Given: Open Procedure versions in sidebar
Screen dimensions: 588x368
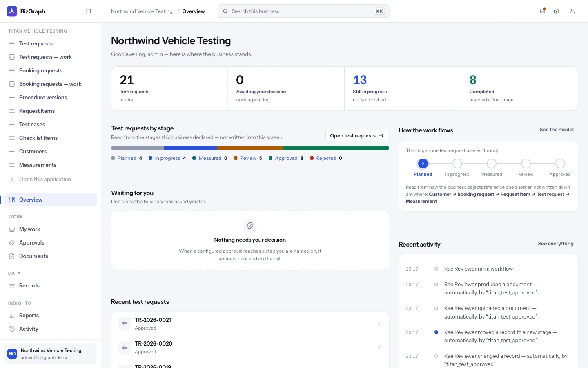Looking at the screenshot, I should click(x=51, y=98).
